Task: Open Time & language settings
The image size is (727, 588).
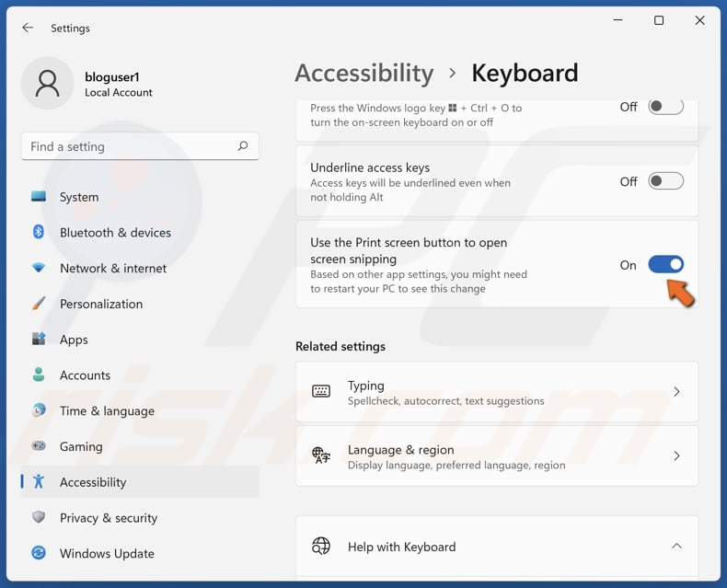Action: point(140,410)
